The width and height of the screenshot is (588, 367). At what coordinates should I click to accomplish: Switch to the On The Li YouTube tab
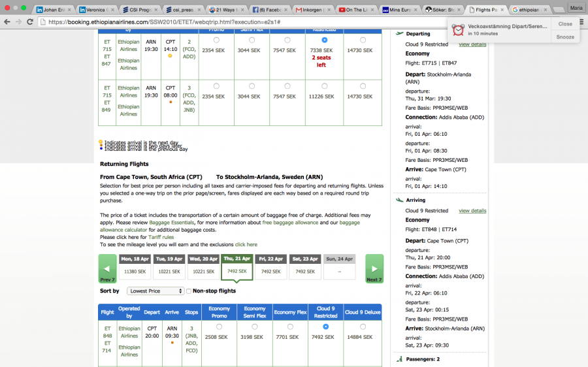coord(355,10)
